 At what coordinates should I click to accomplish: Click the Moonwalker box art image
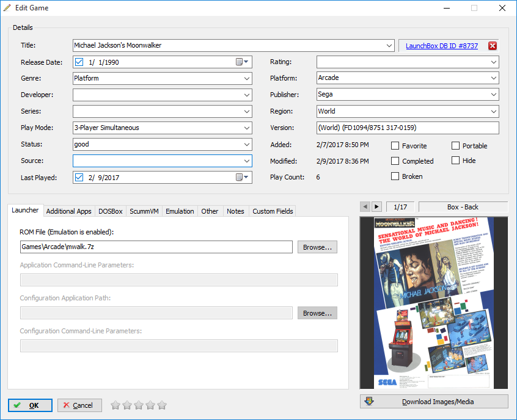(434, 303)
